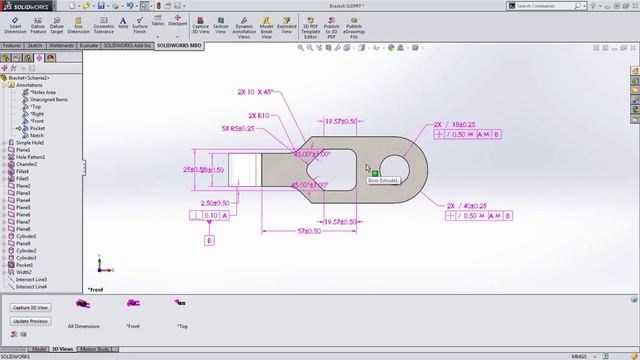Open the Undo dropdown arrow

pos(136,6)
